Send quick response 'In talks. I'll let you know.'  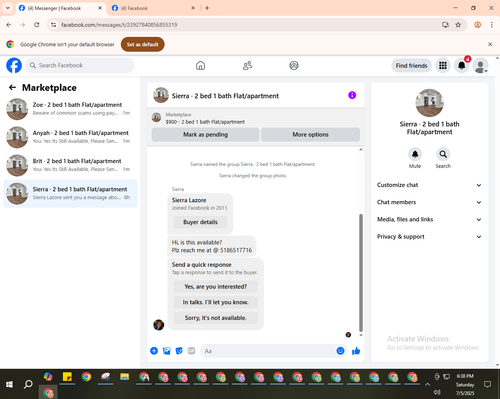(x=216, y=302)
